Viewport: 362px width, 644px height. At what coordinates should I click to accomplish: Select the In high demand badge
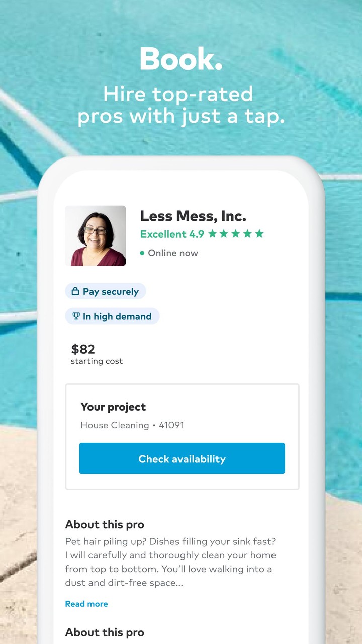[112, 316]
